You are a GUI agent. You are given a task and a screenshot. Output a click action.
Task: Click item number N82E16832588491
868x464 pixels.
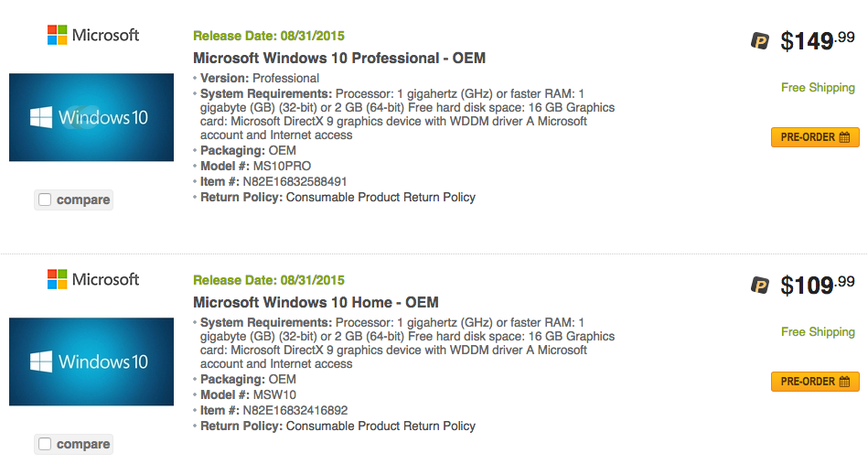coord(295,182)
